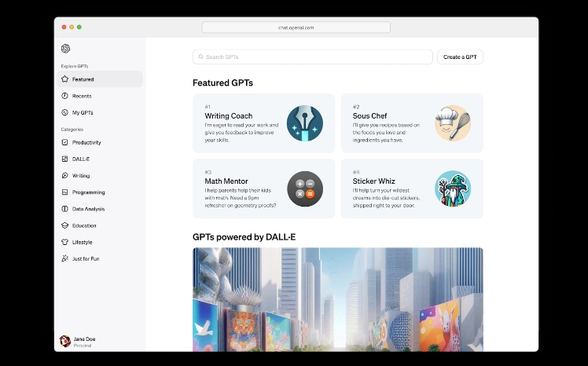The width and height of the screenshot is (588, 366).
Task: Open the Sous Chef title
Action: 369,115
